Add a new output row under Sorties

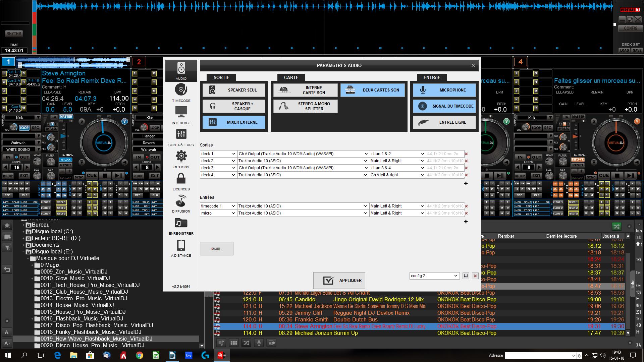[466, 183]
